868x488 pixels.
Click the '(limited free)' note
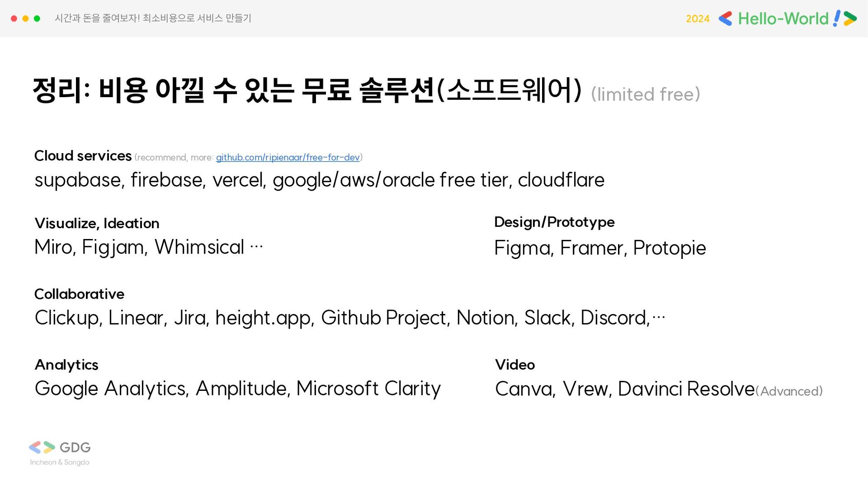coord(646,94)
